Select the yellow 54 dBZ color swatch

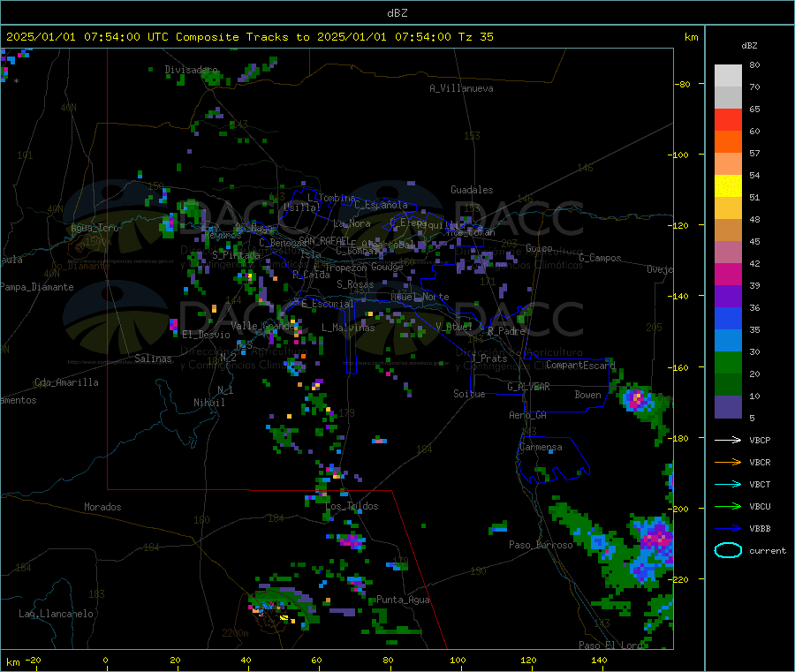728,186
